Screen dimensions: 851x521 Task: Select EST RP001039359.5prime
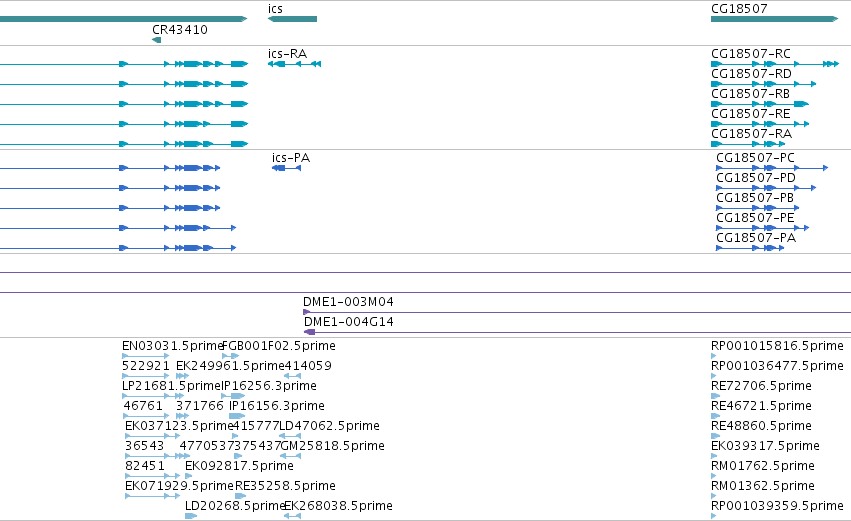[777, 506]
